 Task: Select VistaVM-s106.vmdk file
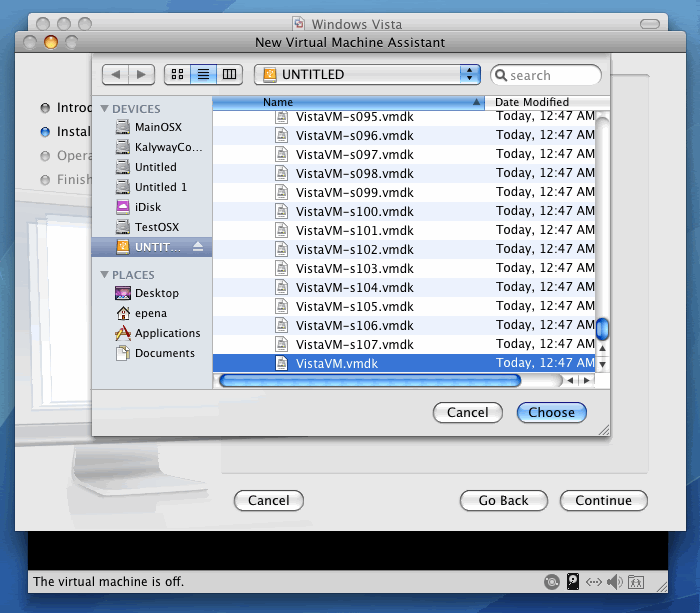(x=404, y=325)
